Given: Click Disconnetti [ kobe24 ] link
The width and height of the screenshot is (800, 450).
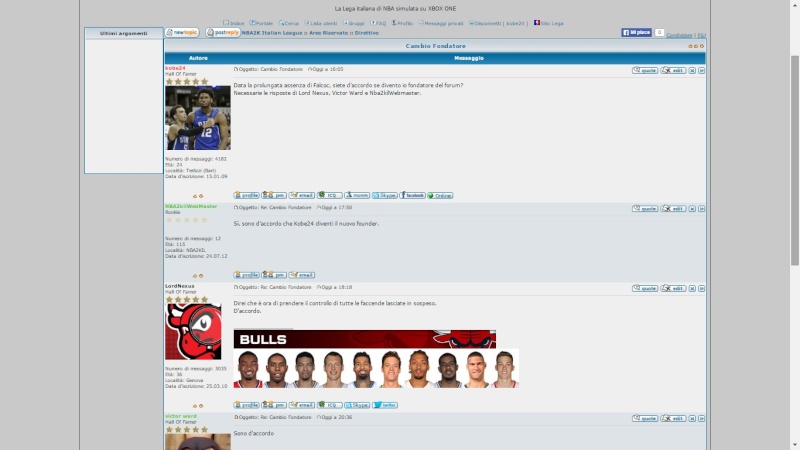Looking at the screenshot, I should [x=498, y=23].
